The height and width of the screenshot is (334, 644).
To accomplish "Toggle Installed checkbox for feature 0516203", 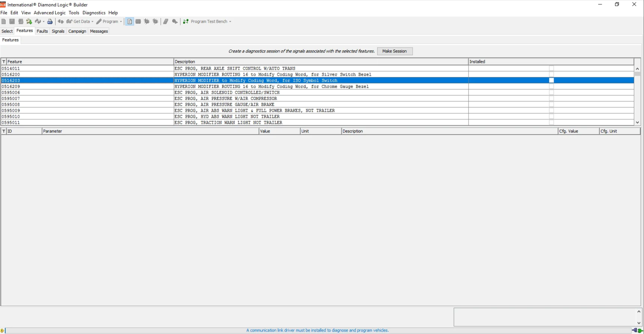I will 551,81.
